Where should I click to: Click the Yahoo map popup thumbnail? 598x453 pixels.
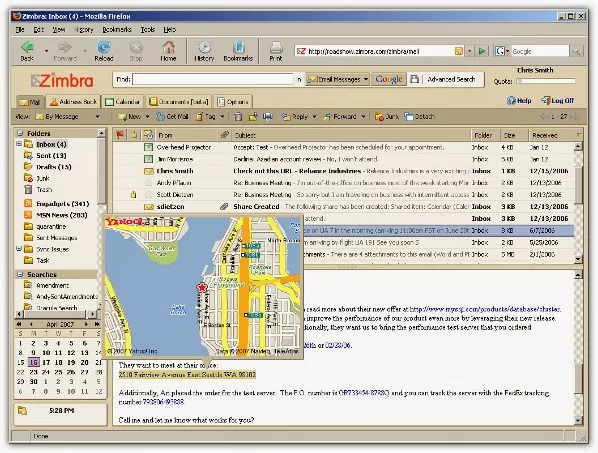(x=203, y=287)
